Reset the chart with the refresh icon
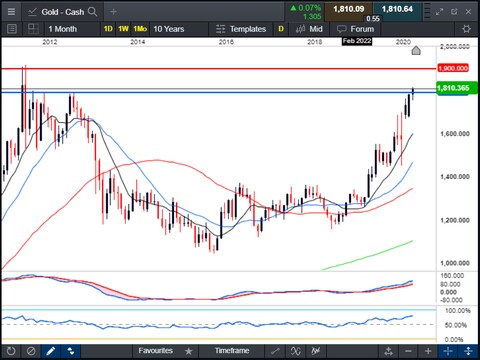The height and width of the screenshot is (360, 480). pyautogui.click(x=11, y=351)
